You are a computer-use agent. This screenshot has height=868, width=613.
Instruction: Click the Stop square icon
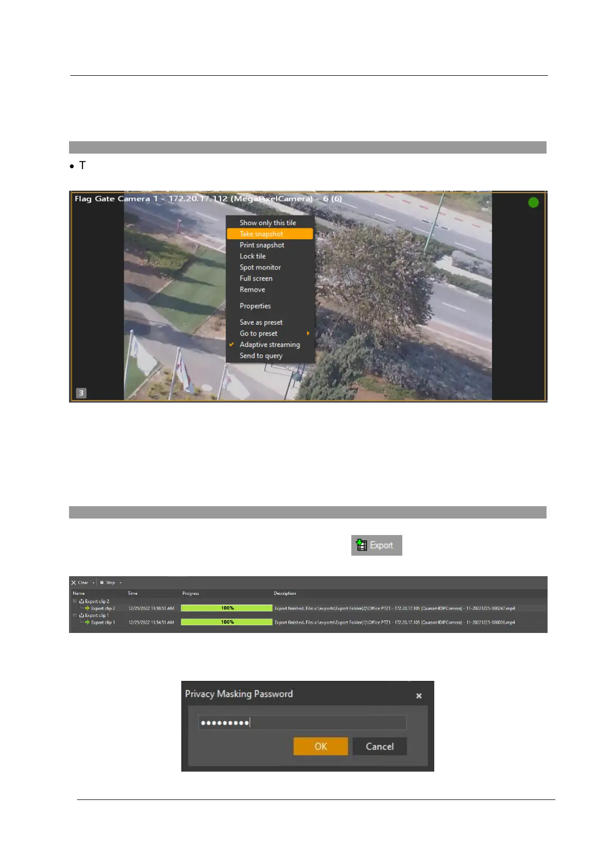coord(101,583)
